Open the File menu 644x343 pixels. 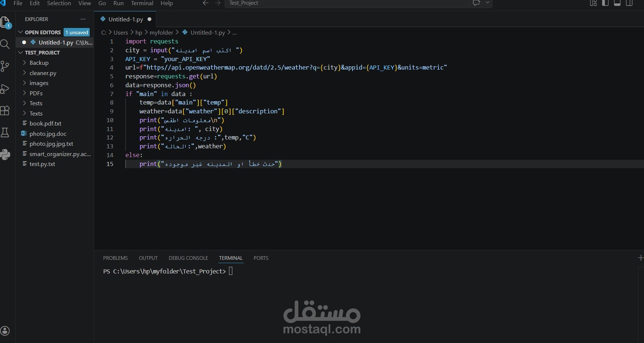(x=18, y=3)
